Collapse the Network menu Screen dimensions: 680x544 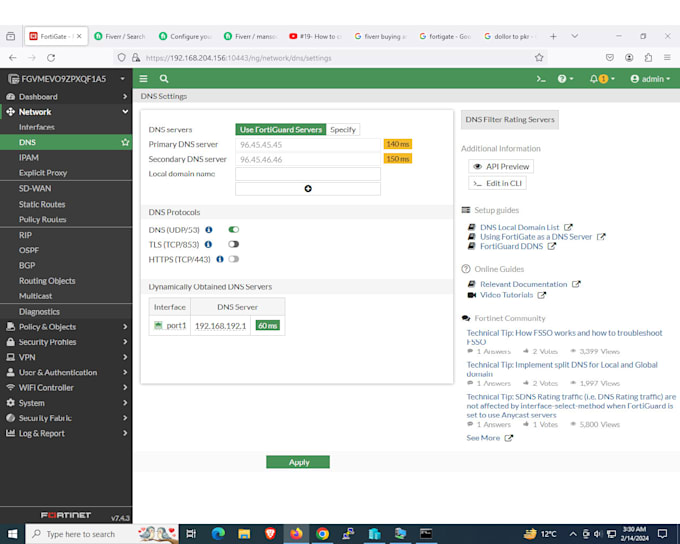tap(66, 112)
